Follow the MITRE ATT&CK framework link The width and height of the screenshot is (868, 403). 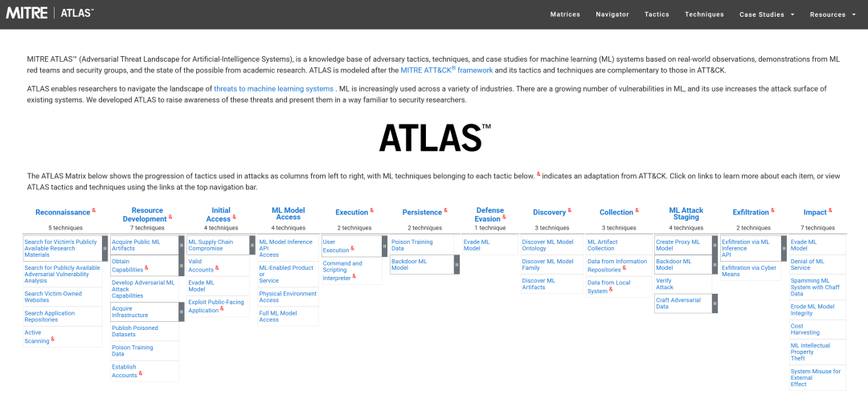pyautogui.click(x=447, y=70)
